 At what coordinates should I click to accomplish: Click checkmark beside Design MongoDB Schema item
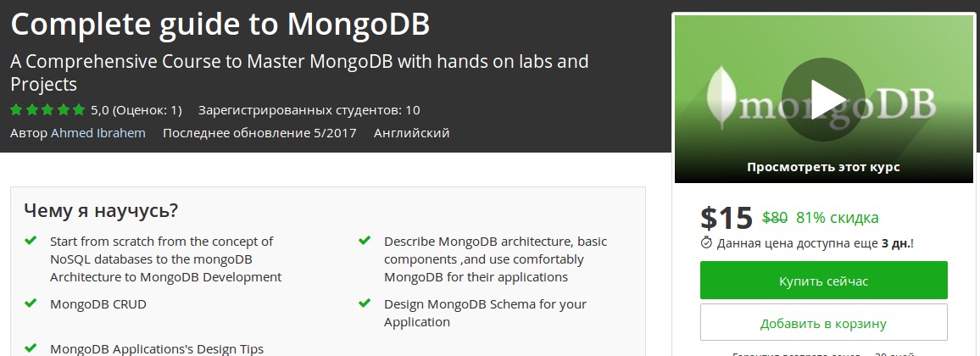point(365,303)
